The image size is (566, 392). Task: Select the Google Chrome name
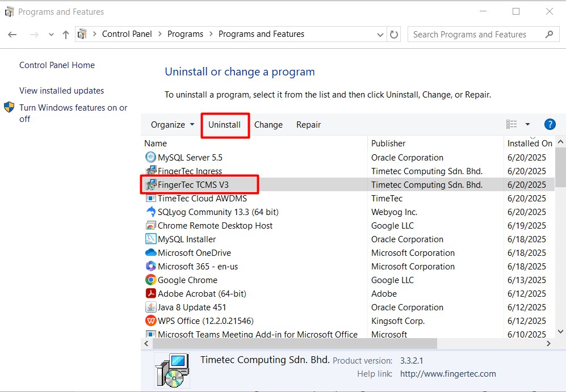pos(188,280)
